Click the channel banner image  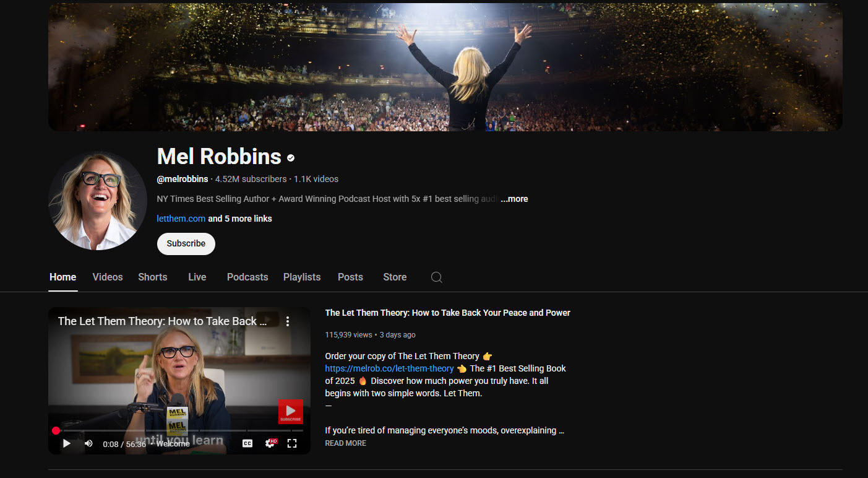tap(445, 66)
